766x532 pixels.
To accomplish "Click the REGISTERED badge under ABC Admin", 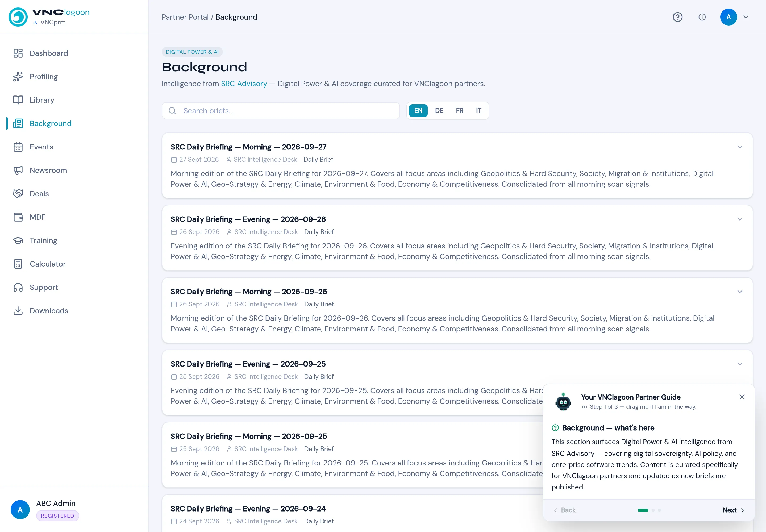I will 57,516.
